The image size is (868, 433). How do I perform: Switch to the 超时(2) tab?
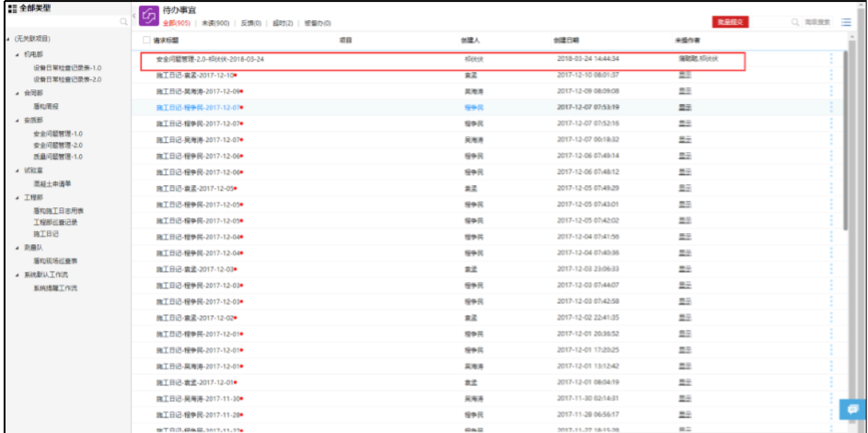pos(283,23)
